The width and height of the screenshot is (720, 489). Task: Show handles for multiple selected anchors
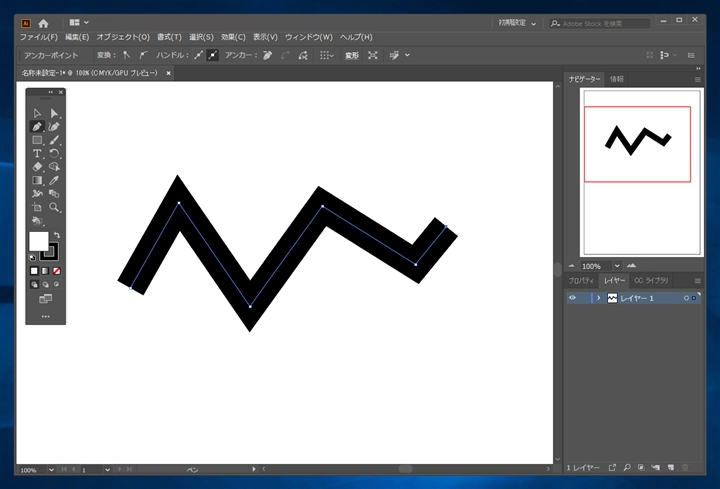click(x=198, y=55)
